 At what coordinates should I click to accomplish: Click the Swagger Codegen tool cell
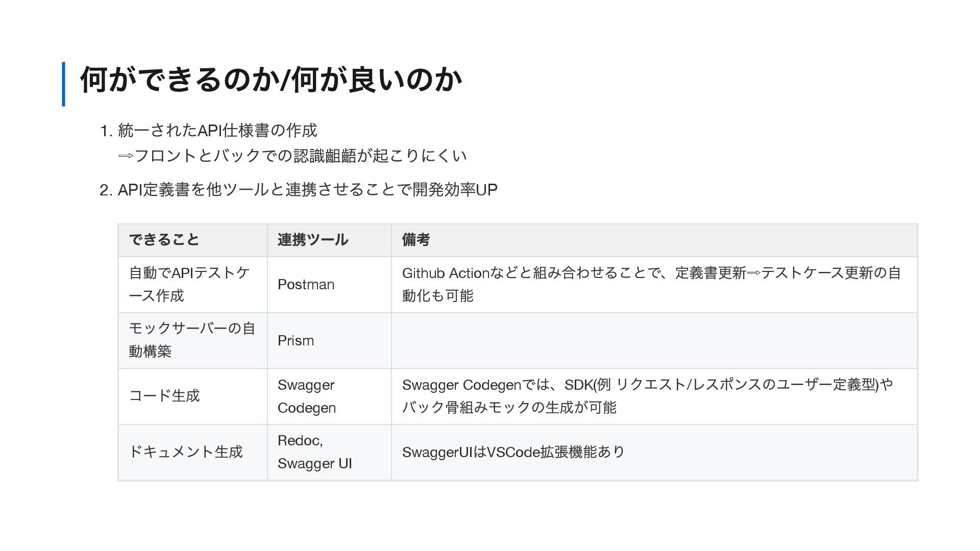click(307, 396)
